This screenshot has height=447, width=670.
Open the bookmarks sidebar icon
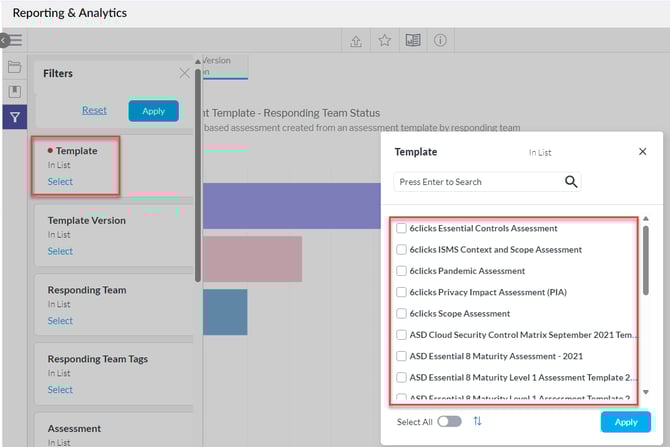14,92
